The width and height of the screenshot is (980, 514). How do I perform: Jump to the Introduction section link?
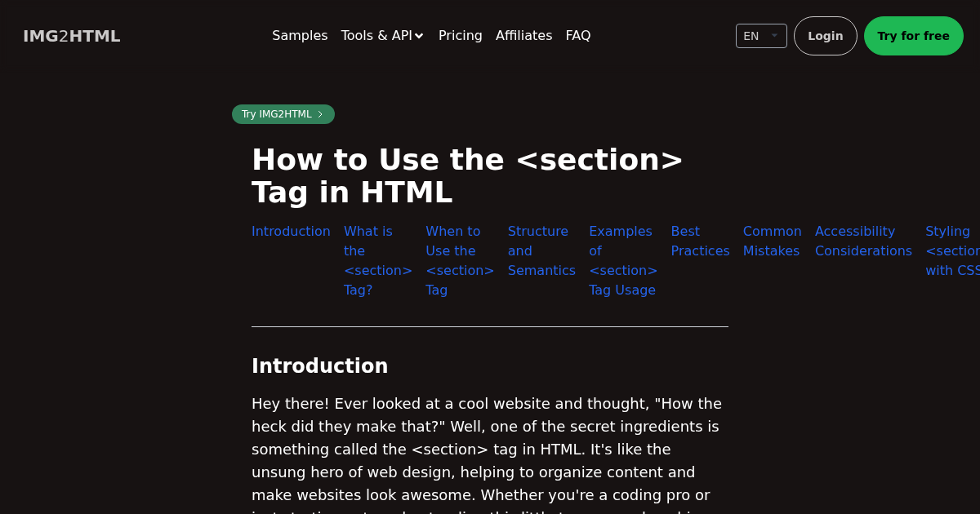pyautogui.click(x=291, y=232)
